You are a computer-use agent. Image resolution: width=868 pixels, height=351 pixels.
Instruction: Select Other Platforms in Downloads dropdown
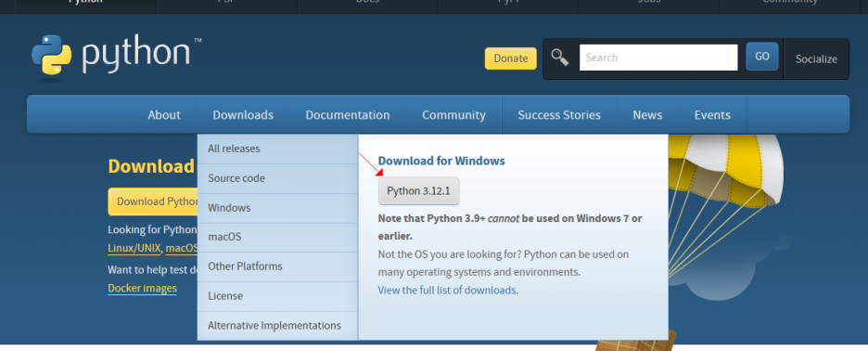pos(277,266)
